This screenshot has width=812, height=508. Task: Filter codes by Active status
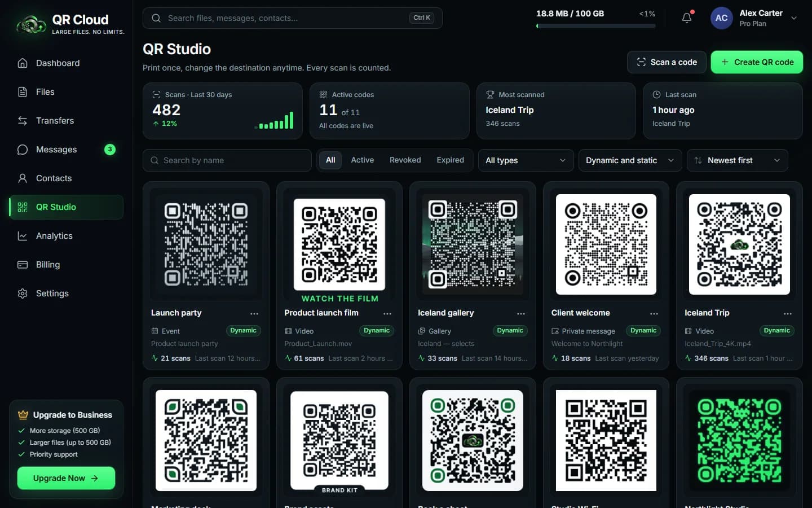coord(363,160)
